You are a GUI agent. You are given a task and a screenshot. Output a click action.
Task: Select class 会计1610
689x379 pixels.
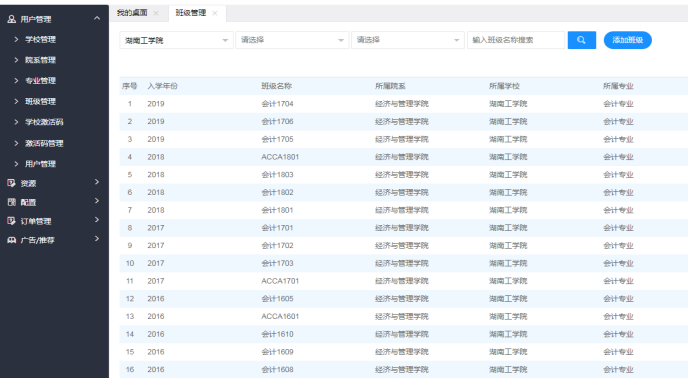pyautogui.click(x=277, y=334)
